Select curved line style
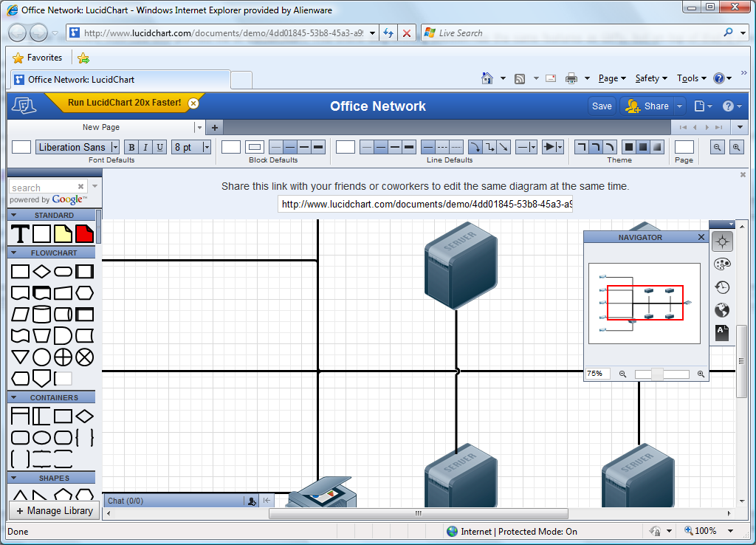 point(475,147)
